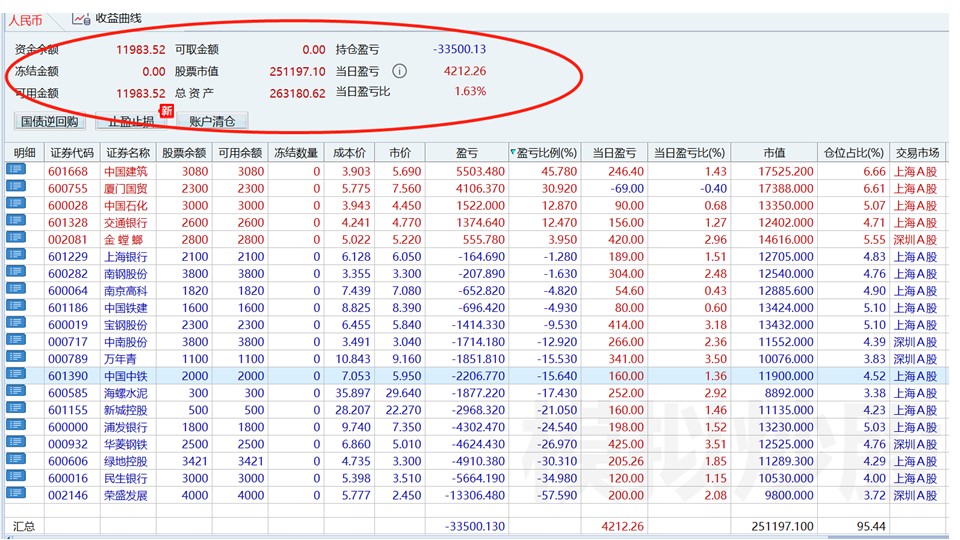Open detail icon for 601229 上海银行 row
Screen dimensions: 960x540
tap(16, 255)
